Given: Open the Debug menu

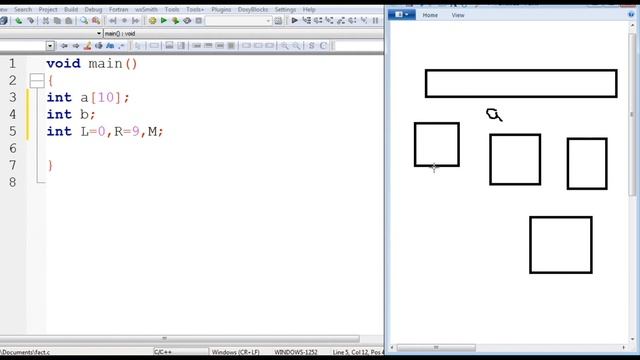Looking at the screenshot, I should tap(93, 9).
